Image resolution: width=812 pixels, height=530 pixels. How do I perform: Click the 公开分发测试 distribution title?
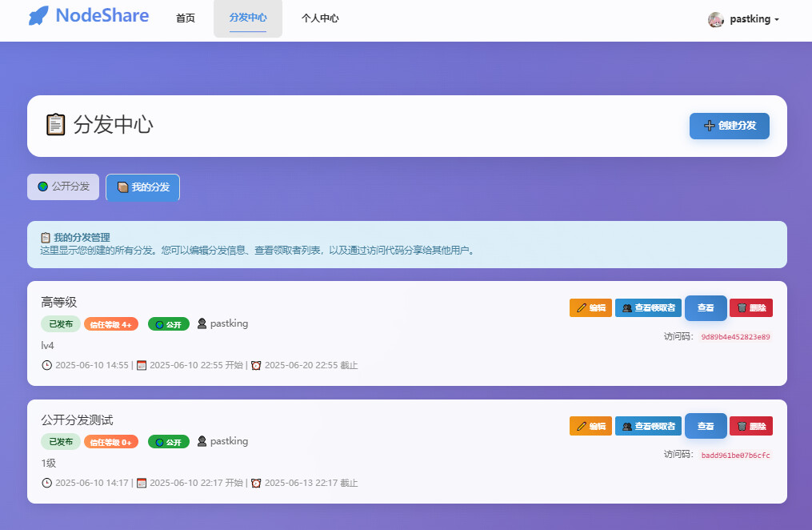pyautogui.click(x=77, y=420)
